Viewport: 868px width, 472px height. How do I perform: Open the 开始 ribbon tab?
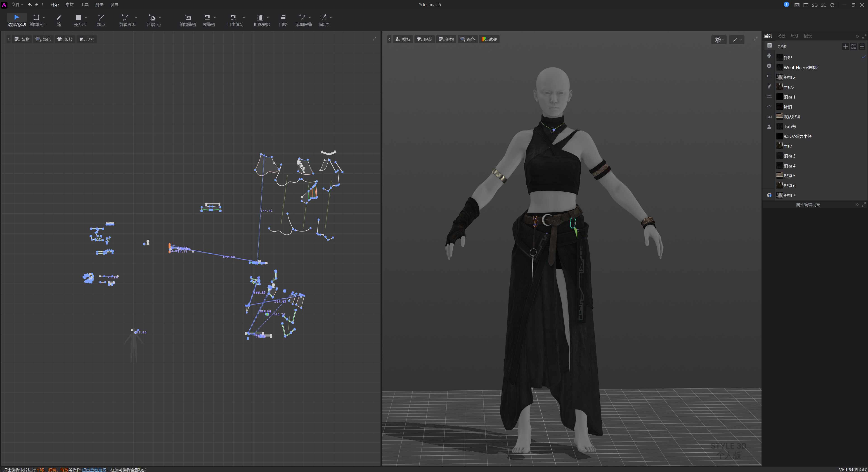(x=54, y=5)
